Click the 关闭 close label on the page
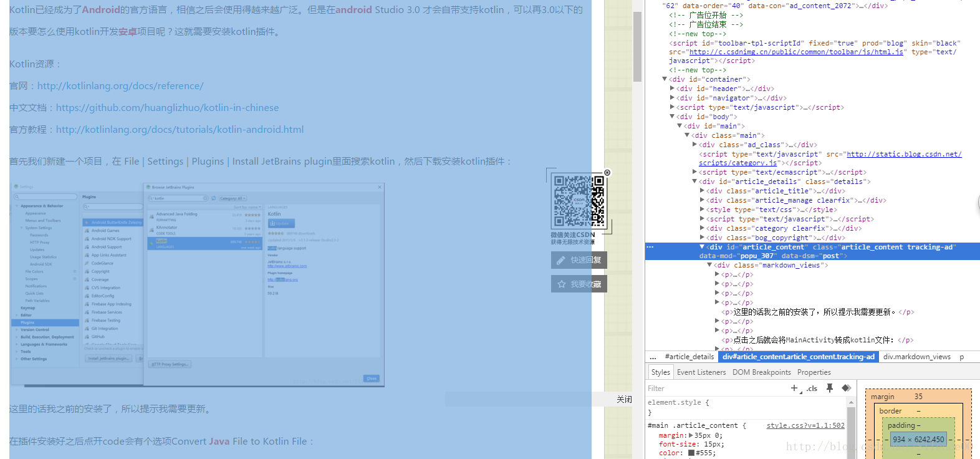The image size is (980, 459). (x=624, y=399)
